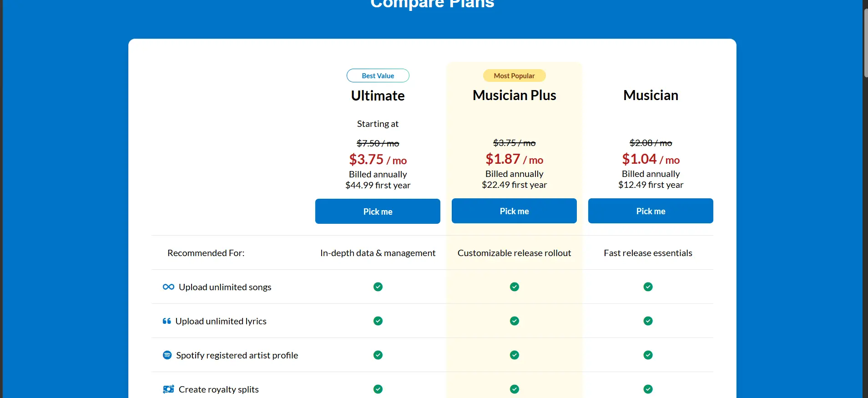The height and width of the screenshot is (398, 868).
Task: Click Musician checkmark for Create royalty splits
Action: (648, 389)
